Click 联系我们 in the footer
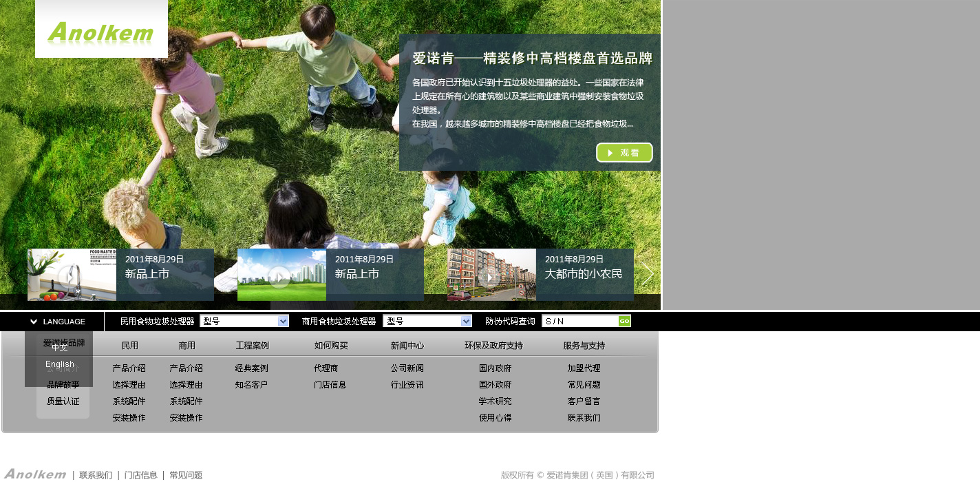This screenshot has height=482, width=980. [x=96, y=475]
